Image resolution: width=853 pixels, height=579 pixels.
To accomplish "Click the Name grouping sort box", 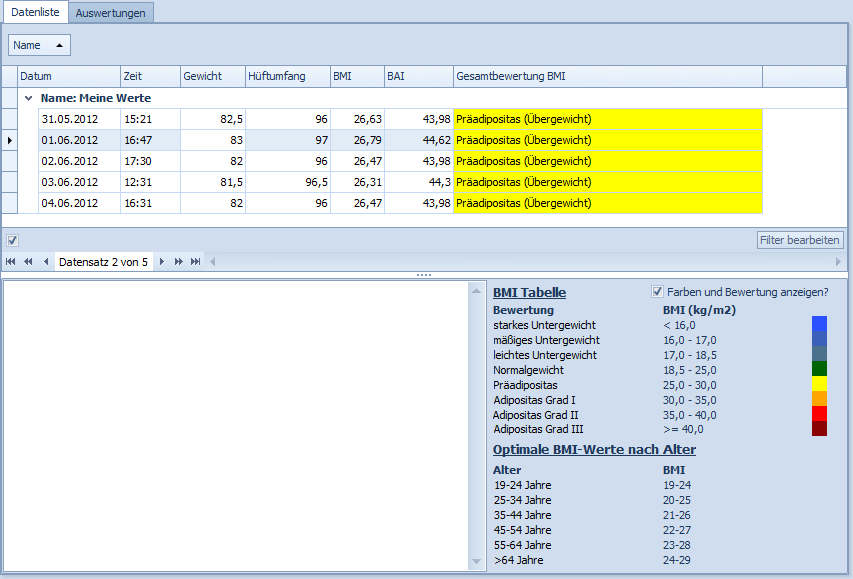I will pyautogui.click(x=39, y=45).
